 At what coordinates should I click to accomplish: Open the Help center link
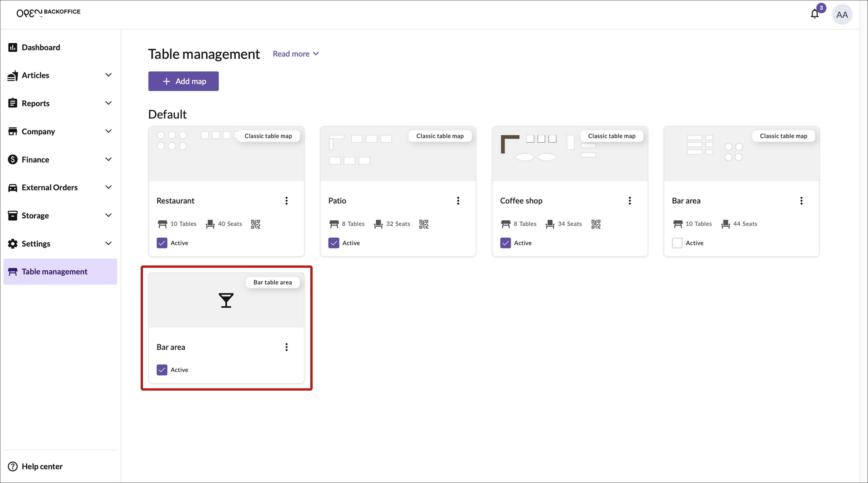pyautogui.click(x=42, y=466)
